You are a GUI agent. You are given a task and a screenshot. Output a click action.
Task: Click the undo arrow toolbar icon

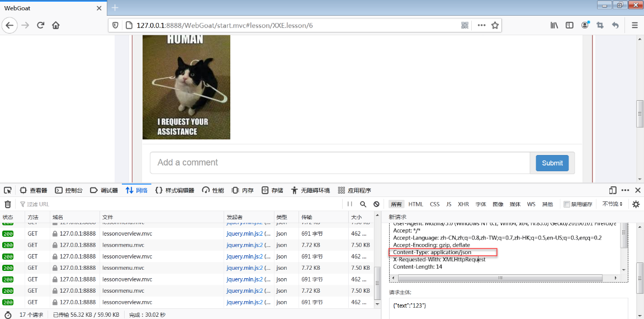(x=615, y=25)
